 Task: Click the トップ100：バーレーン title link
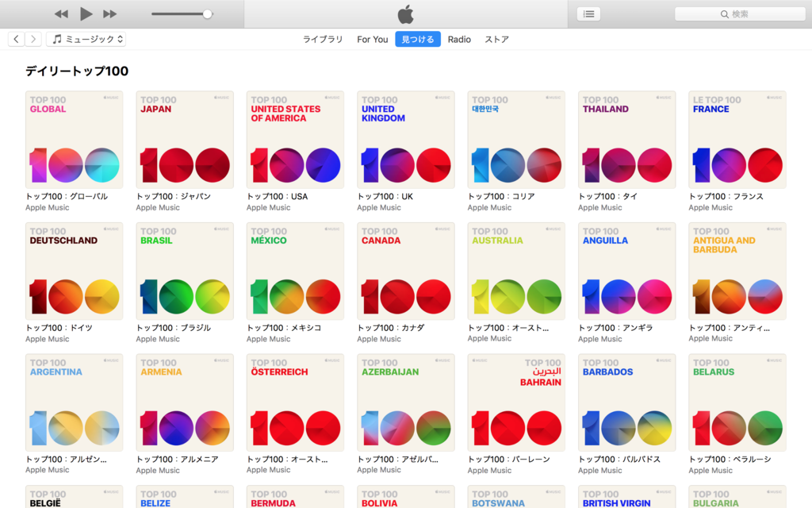click(509, 460)
